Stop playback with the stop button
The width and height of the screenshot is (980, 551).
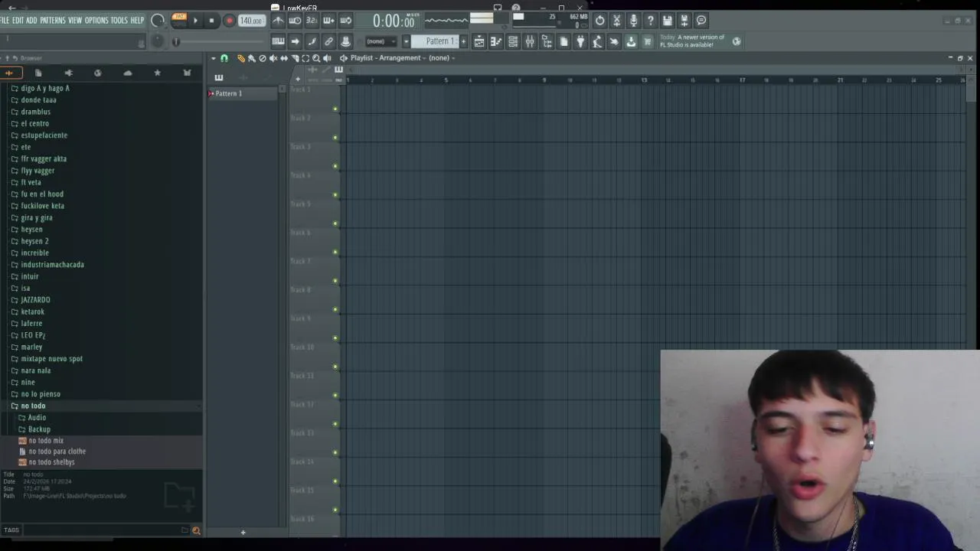211,21
